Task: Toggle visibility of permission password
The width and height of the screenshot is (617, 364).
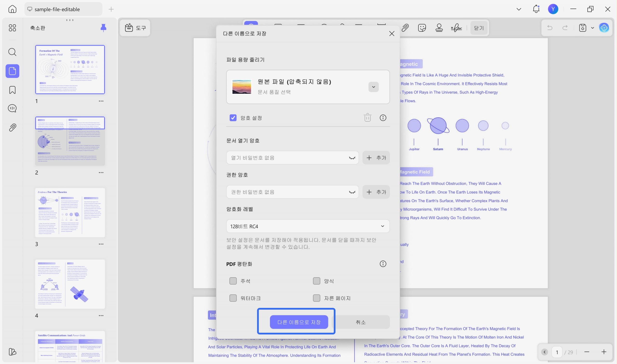Action: click(352, 192)
